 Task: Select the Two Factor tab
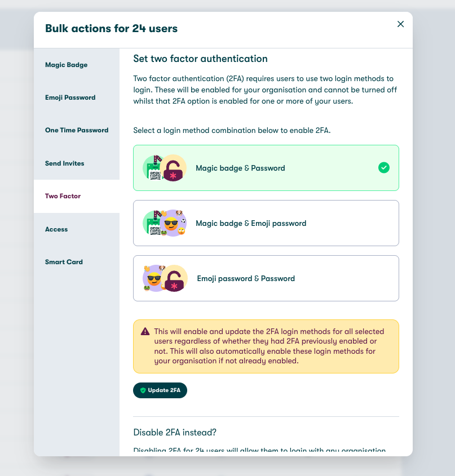(x=77, y=196)
